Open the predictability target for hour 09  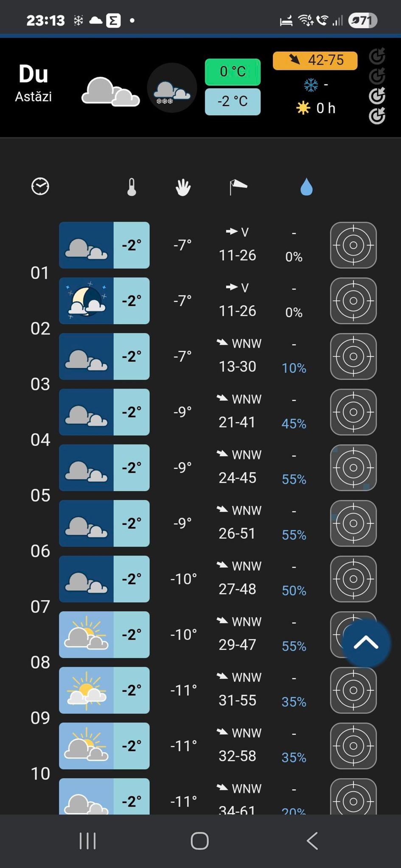click(x=353, y=690)
